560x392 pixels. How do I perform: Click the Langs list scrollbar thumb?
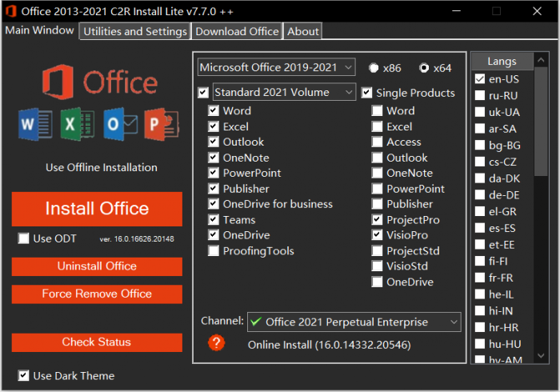[x=541, y=122]
